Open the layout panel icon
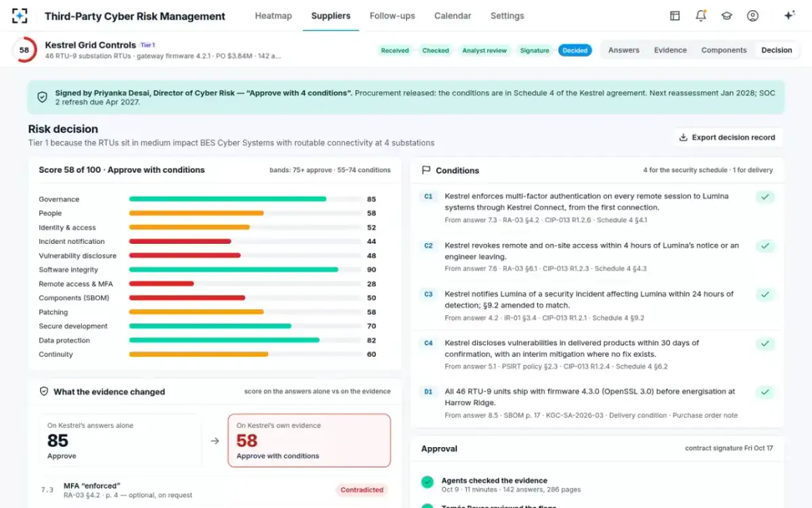 [675, 16]
